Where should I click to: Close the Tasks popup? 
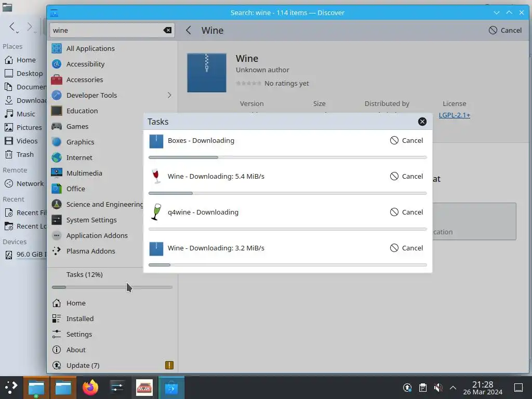tap(422, 122)
